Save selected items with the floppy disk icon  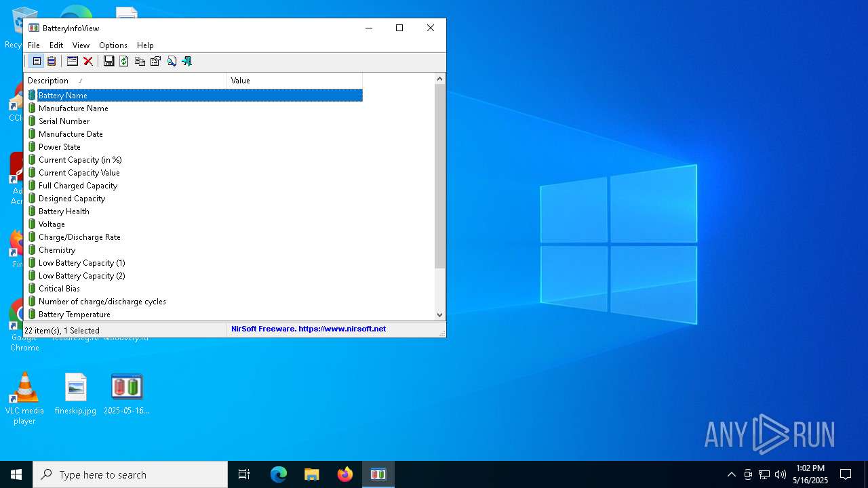click(x=108, y=61)
